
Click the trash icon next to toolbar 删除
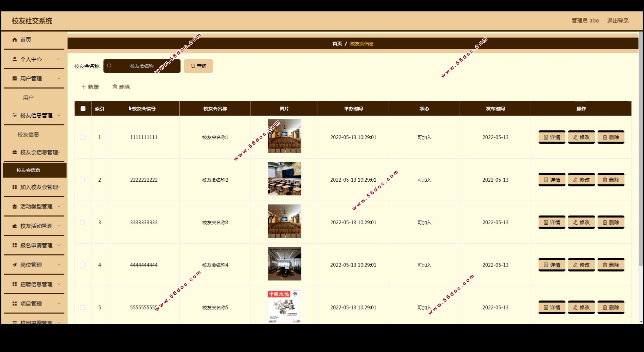(x=115, y=87)
